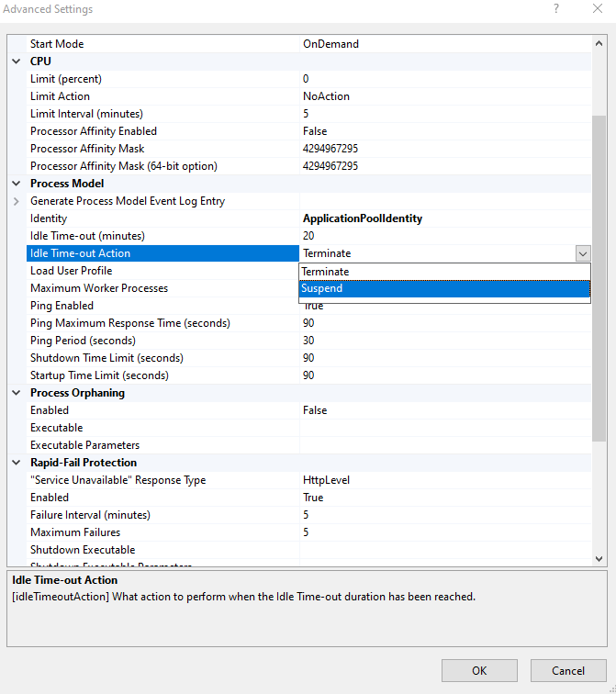Click the Rapid-Fail Protection category header

(84, 463)
